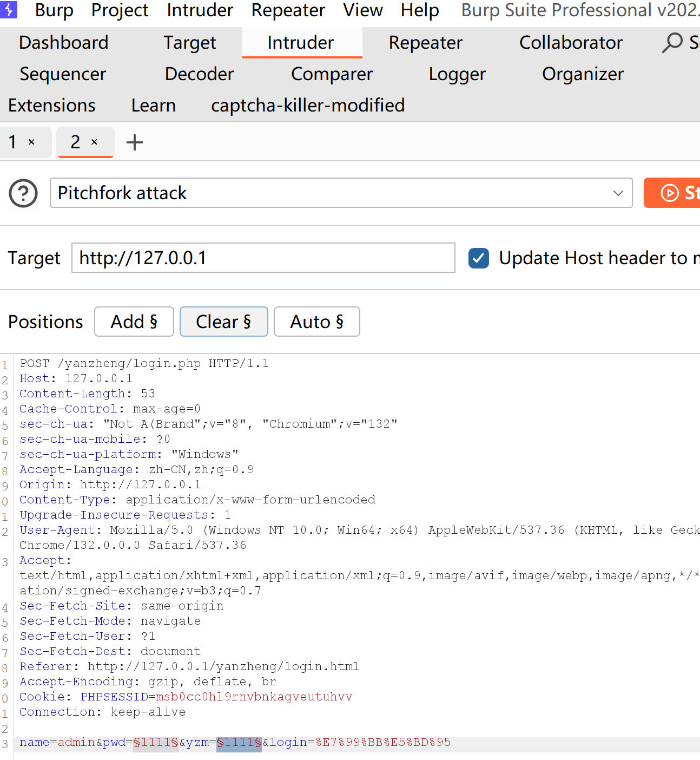The height and width of the screenshot is (760, 700).
Task: Open the Collaborator tab
Action: pos(571,43)
